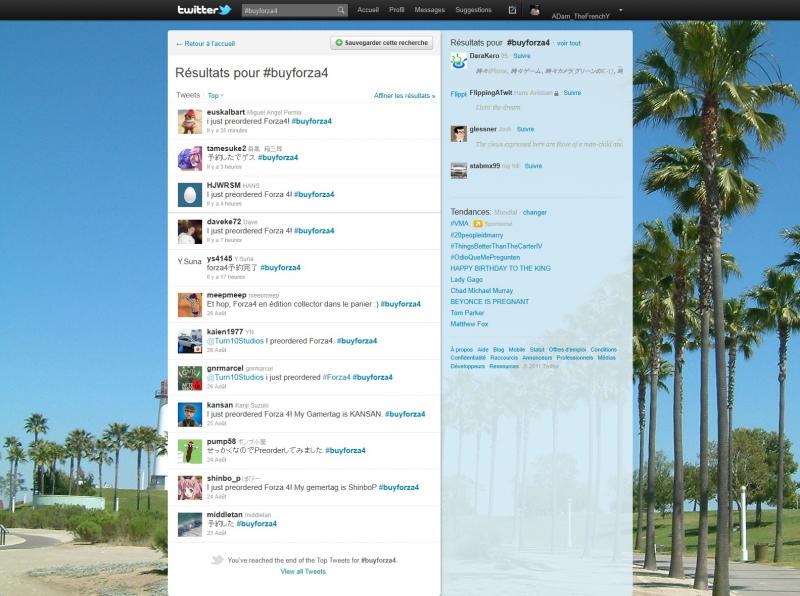Click Confidentialité footer link
800x596 pixels.
pos(468,358)
